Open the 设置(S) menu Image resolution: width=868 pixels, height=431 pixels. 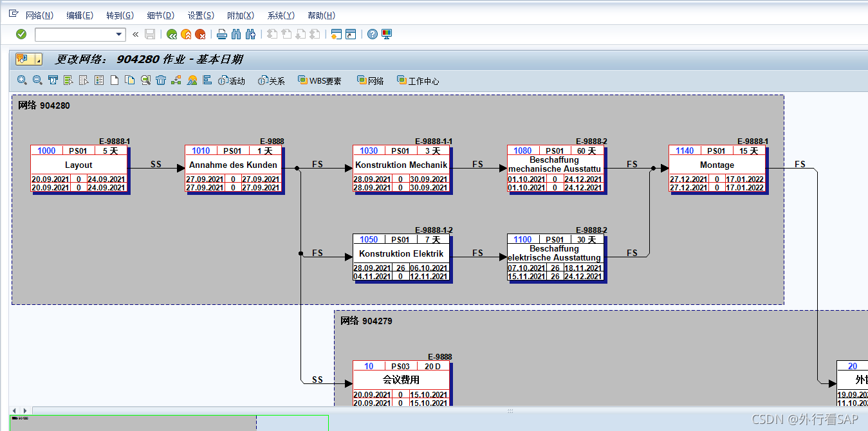[201, 15]
